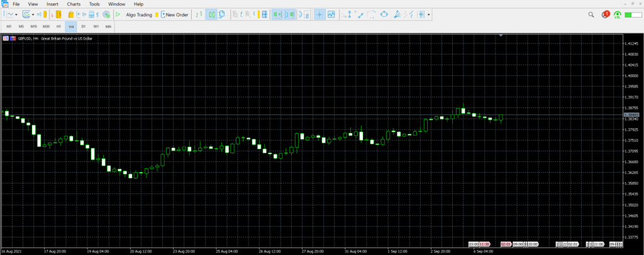This screenshot has height=255, width=644.
Task: Open the Charts menu
Action: pyautogui.click(x=74, y=4)
